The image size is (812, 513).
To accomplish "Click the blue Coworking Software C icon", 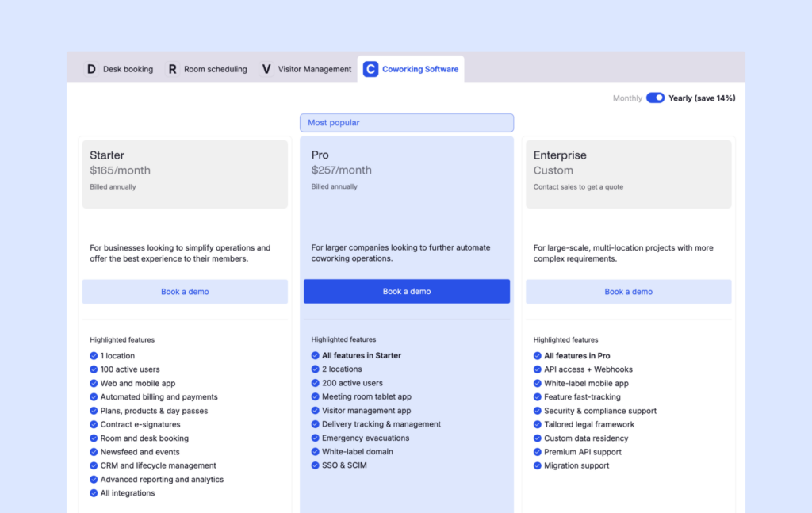I will (370, 69).
